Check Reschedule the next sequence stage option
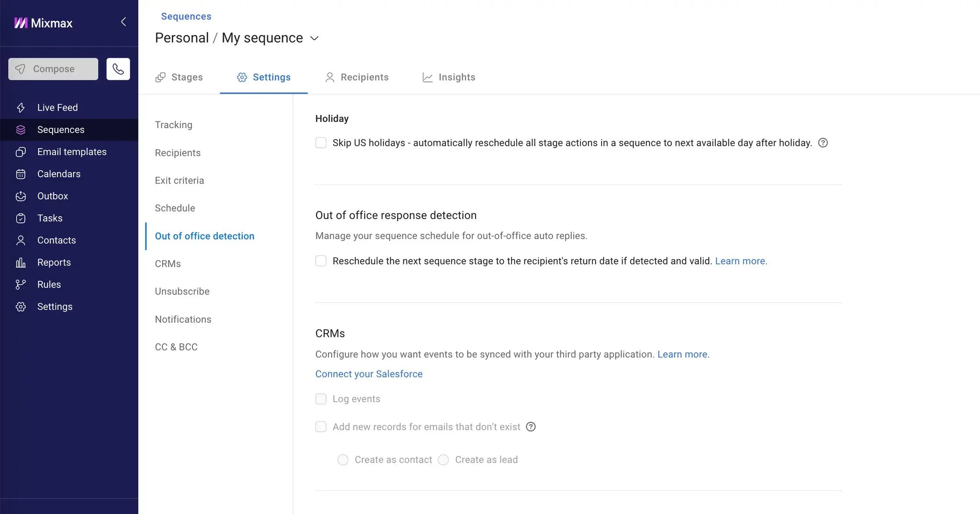Screen dimensions: 980x514 click(321, 261)
